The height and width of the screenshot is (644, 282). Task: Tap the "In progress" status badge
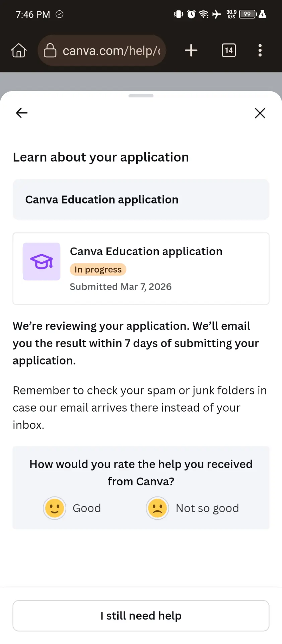tap(98, 270)
